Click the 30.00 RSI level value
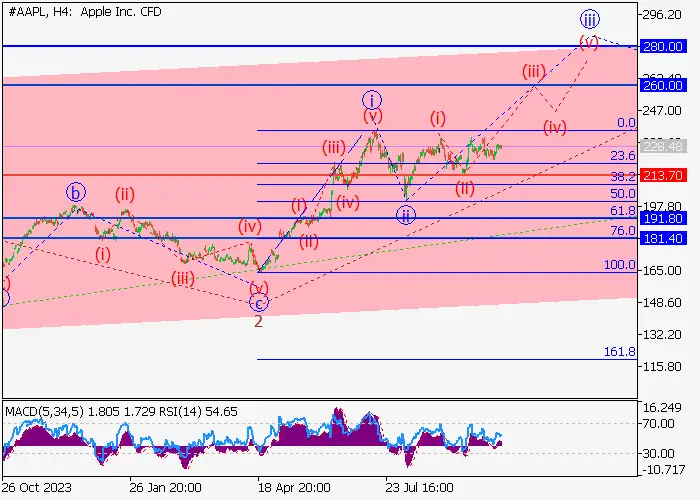 (x=658, y=454)
